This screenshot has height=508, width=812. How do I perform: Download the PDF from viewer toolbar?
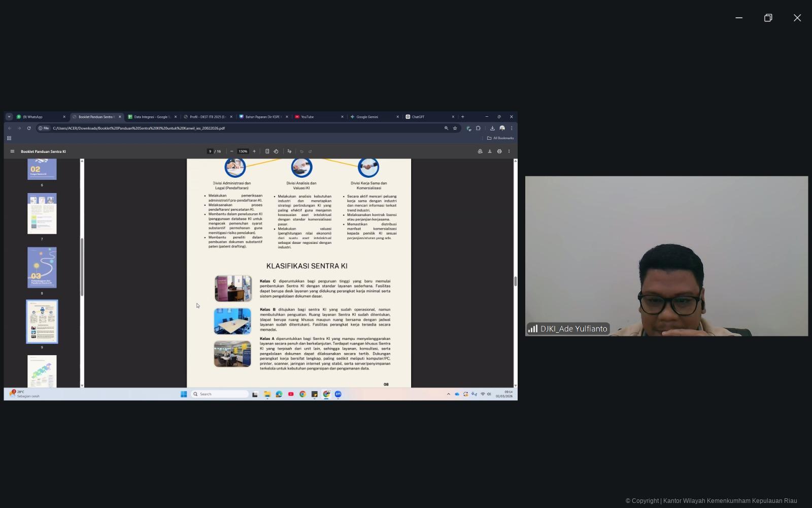tap(490, 151)
